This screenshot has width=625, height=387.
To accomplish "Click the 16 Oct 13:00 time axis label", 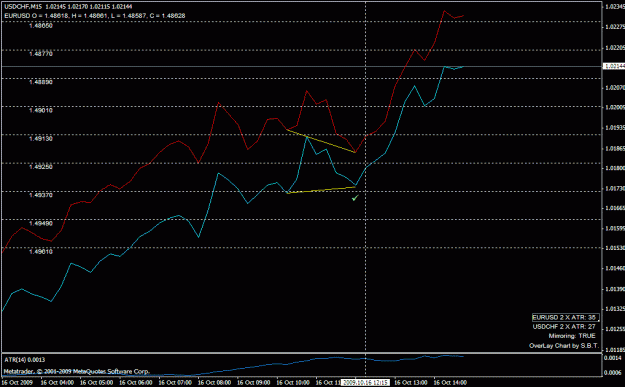I will click(411, 383).
